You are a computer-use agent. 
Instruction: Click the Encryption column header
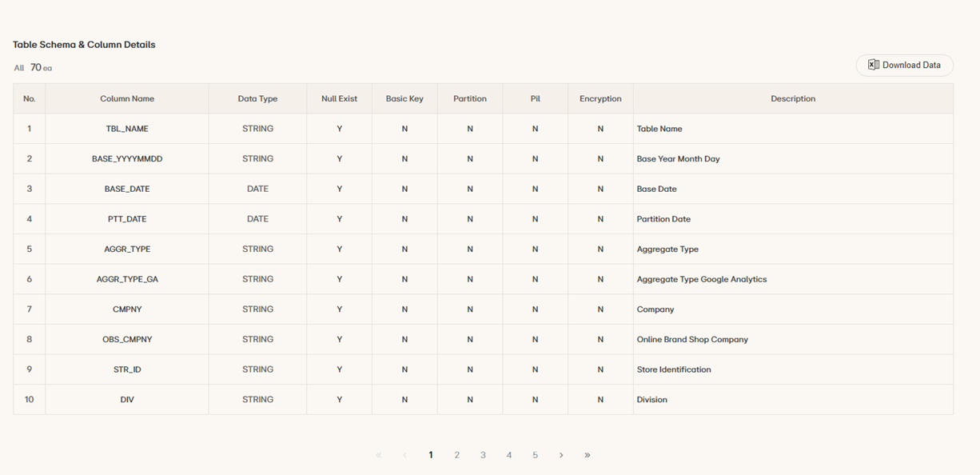pyautogui.click(x=600, y=99)
